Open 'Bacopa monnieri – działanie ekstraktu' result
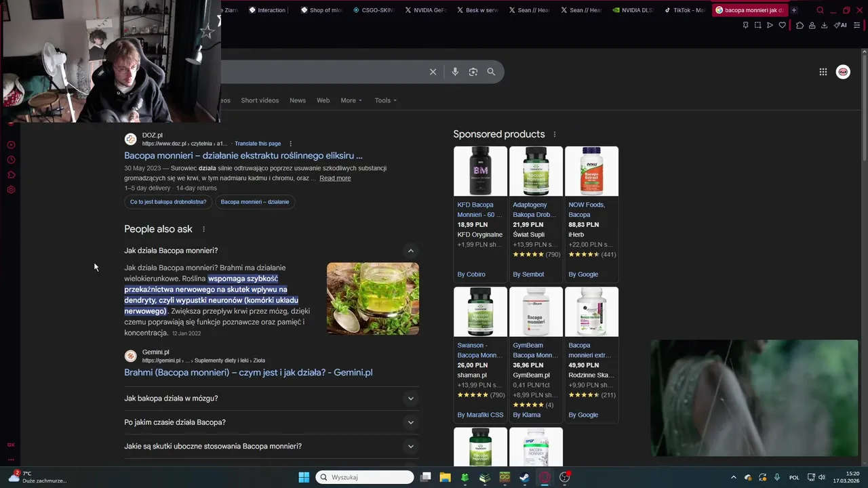868x488 pixels. (x=243, y=155)
